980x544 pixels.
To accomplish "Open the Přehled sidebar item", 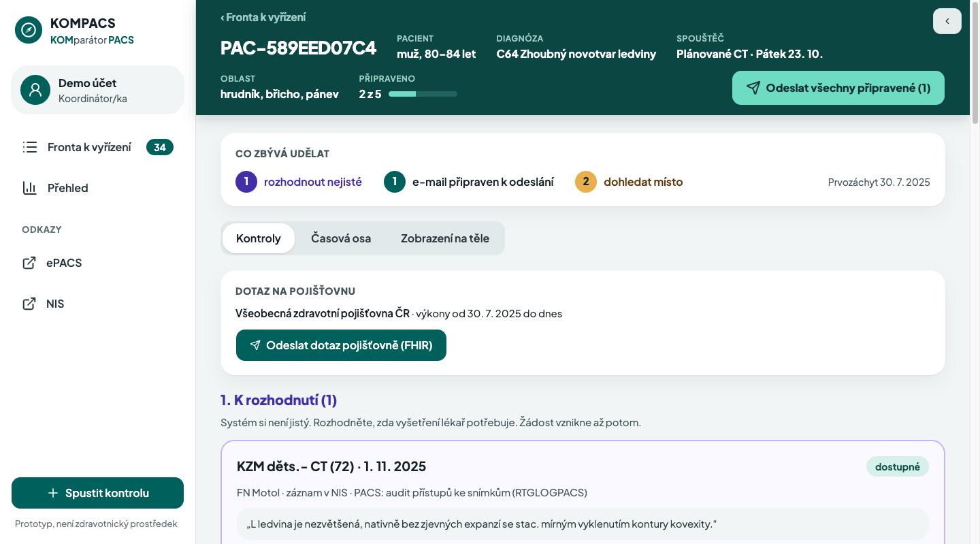I will tap(98, 188).
